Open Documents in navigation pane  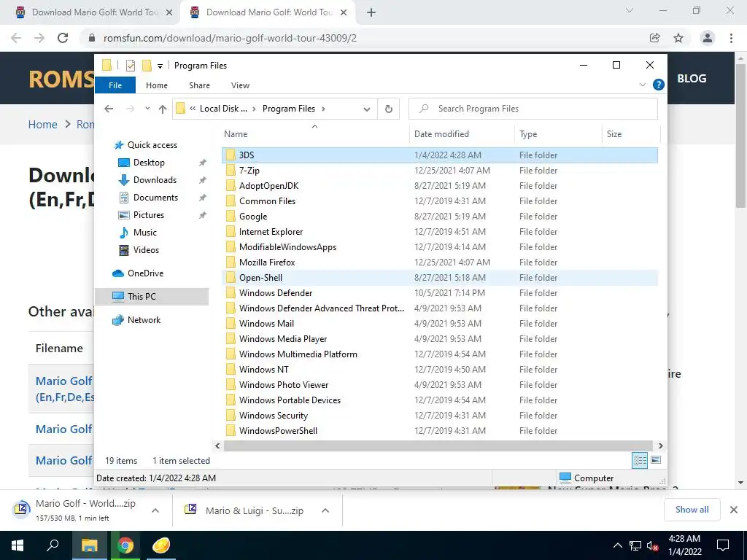click(155, 198)
